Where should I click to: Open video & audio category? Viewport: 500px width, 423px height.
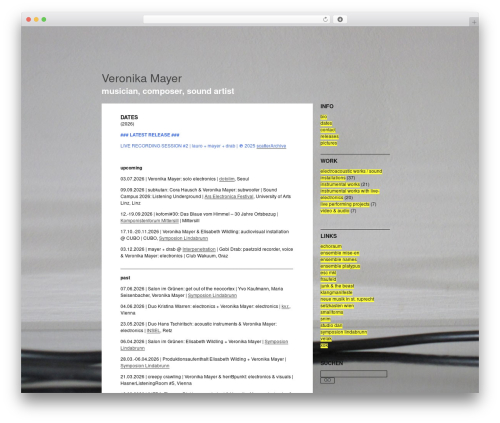coord(335,211)
